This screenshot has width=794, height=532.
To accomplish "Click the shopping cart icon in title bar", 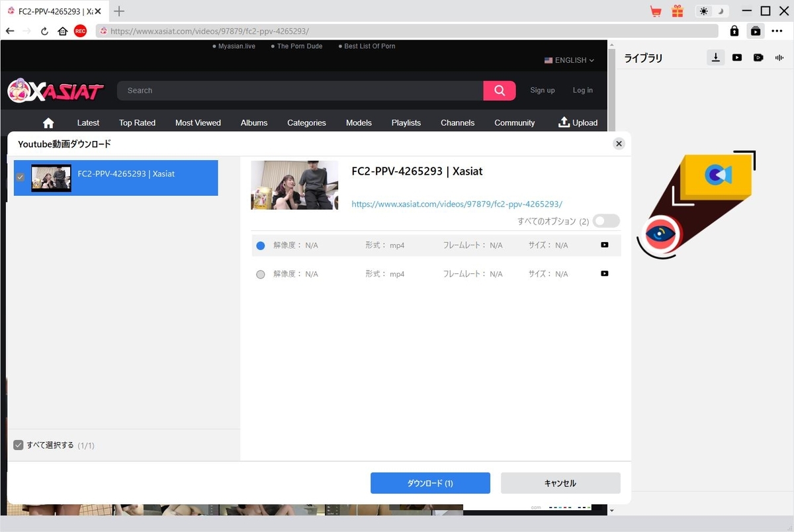I will 655,11.
